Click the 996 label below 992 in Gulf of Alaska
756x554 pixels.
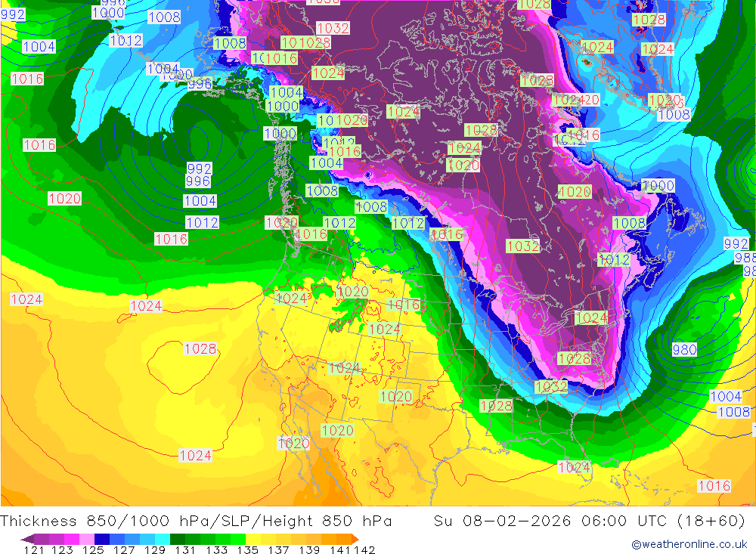(x=198, y=181)
